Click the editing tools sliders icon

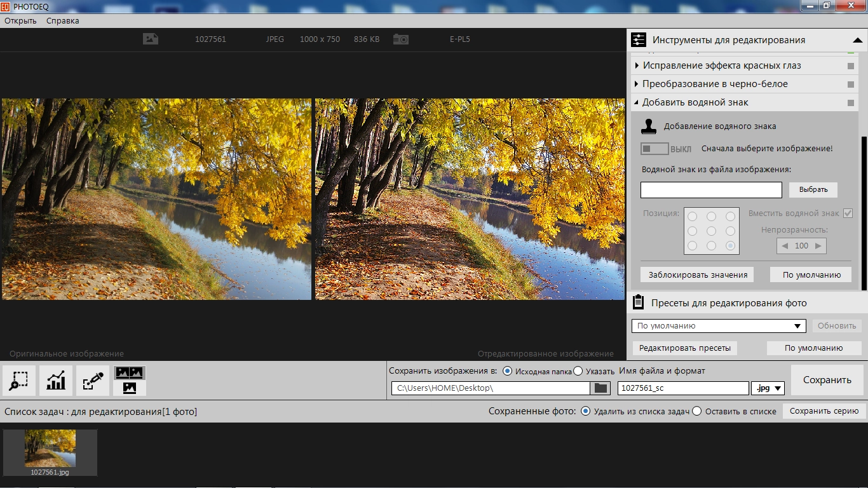(x=639, y=40)
